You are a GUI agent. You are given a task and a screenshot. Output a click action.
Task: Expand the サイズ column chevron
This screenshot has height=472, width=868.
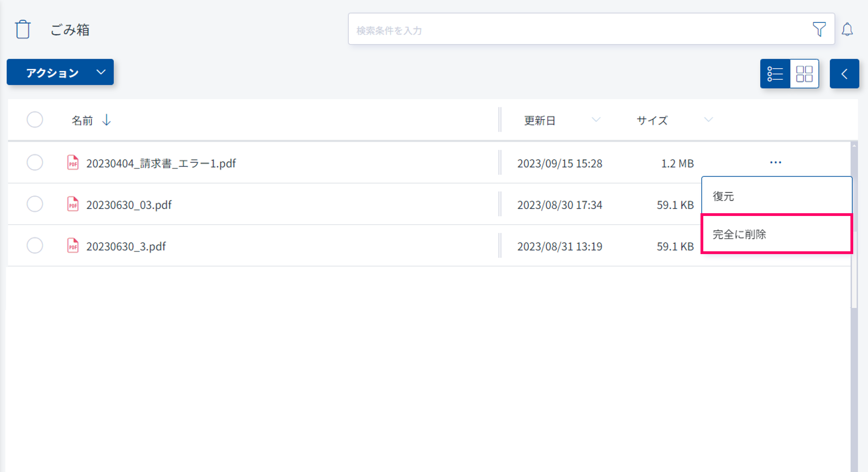708,120
